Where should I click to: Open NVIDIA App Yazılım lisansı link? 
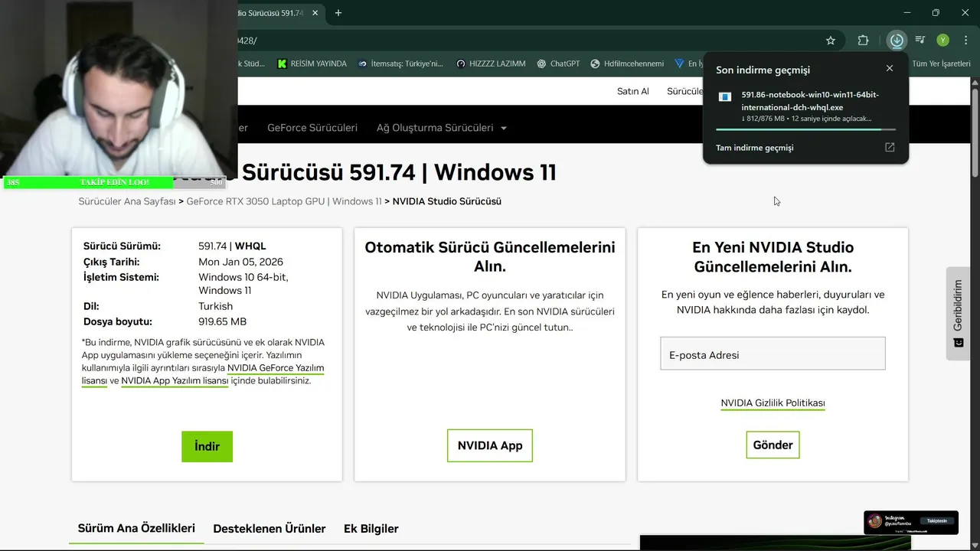[x=175, y=380]
